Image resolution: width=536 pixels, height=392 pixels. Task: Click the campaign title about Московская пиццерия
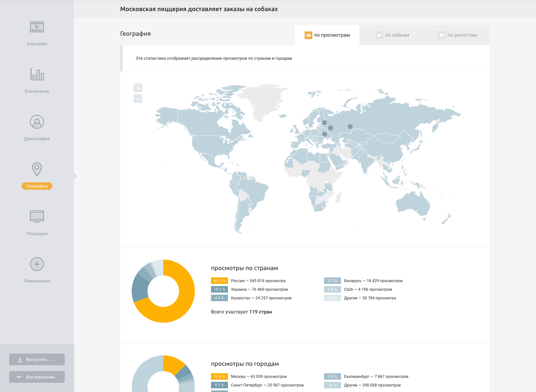click(x=199, y=9)
